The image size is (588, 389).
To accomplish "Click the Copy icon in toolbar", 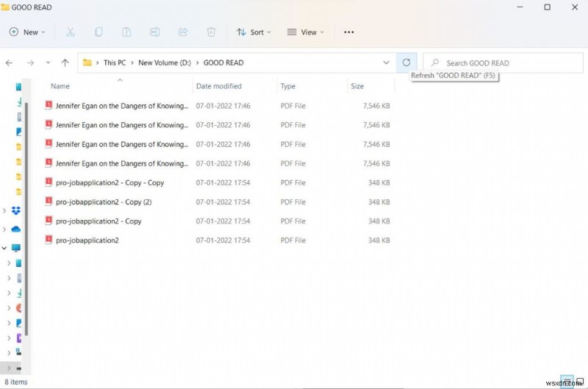I will (x=98, y=32).
